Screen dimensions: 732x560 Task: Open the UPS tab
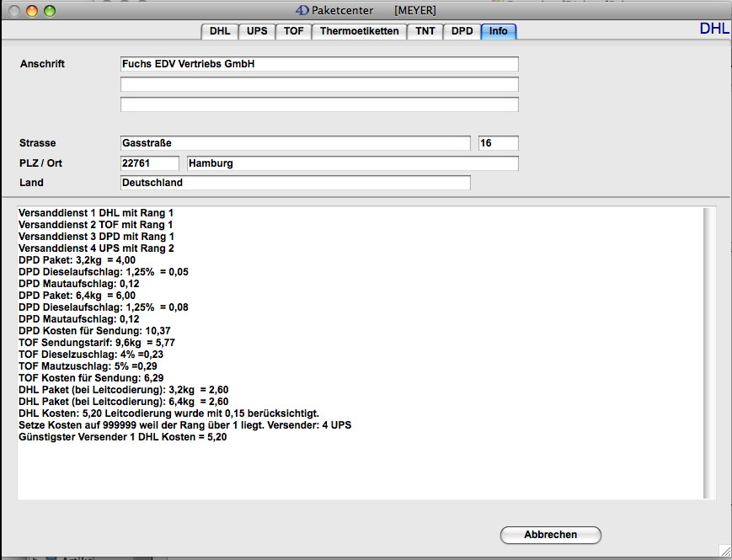(257, 31)
